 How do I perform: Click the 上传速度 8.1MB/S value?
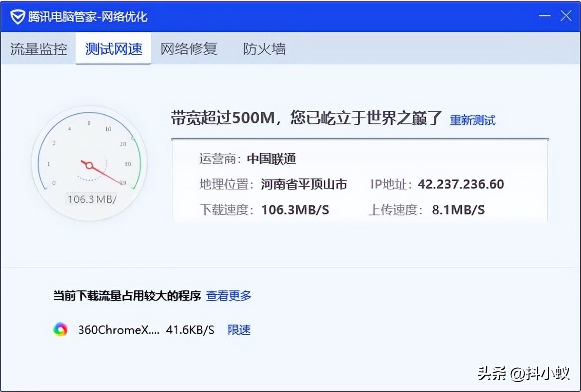point(458,210)
